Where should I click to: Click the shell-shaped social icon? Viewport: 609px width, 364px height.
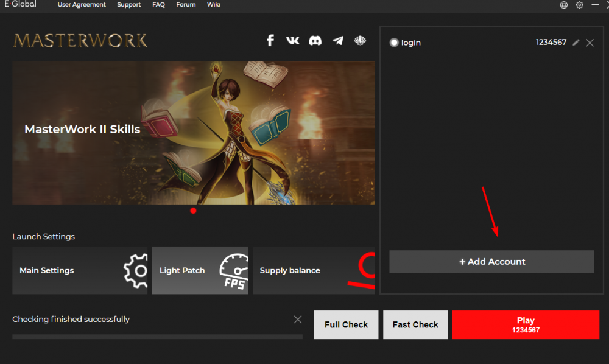pyautogui.click(x=360, y=41)
